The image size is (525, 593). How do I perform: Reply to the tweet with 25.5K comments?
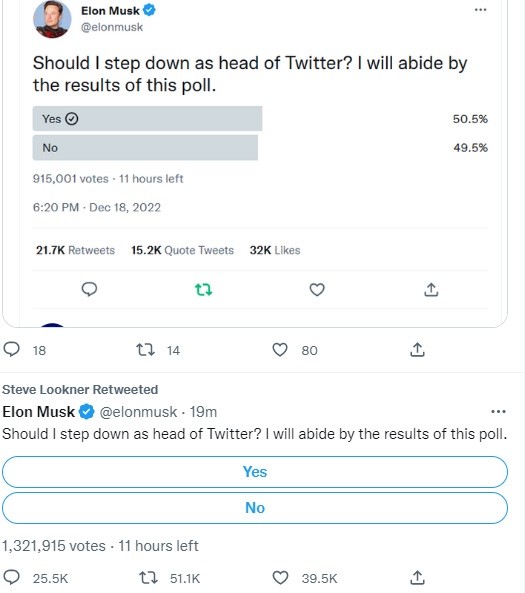(x=11, y=578)
